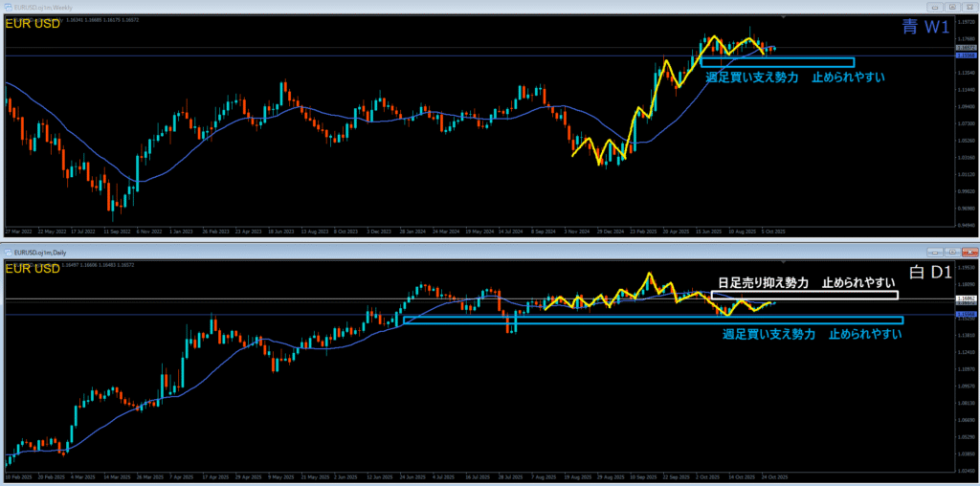The image size is (980, 486).
Task: Click the Weekly chart window icon
Action: coord(8,6)
